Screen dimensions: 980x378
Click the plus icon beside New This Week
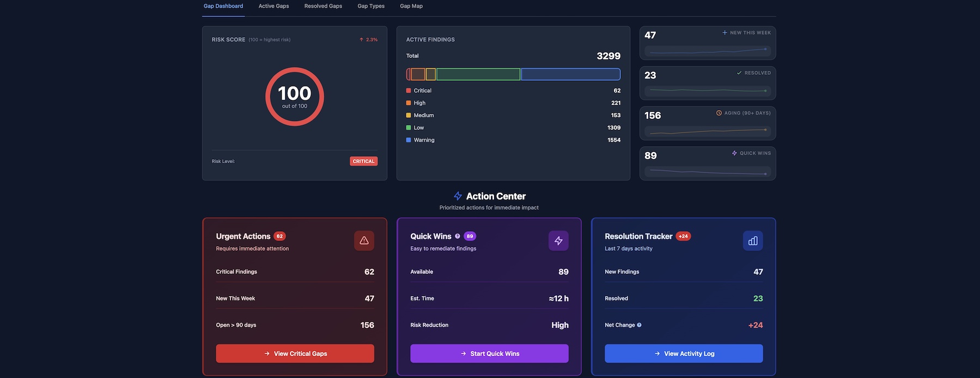[725, 33]
